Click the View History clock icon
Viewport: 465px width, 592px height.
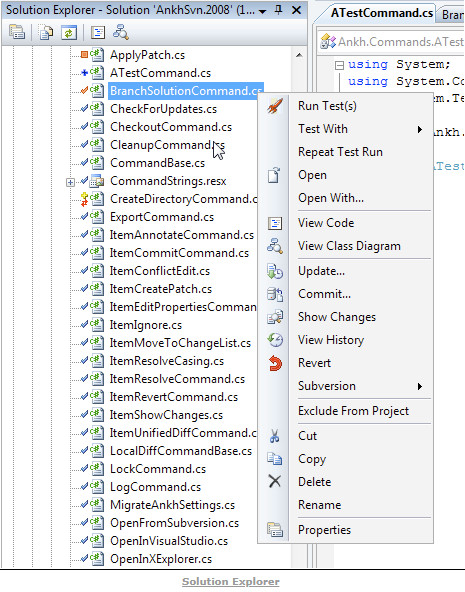[x=275, y=340]
